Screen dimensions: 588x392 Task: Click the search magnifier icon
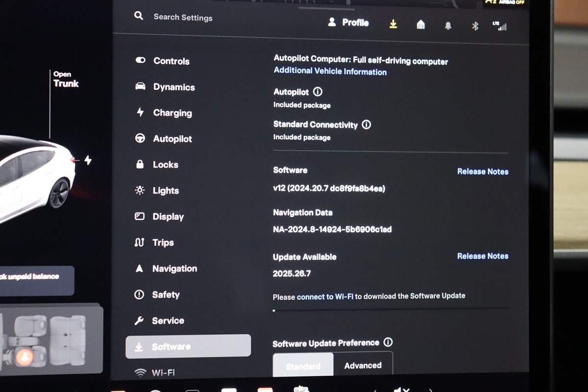[139, 16]
